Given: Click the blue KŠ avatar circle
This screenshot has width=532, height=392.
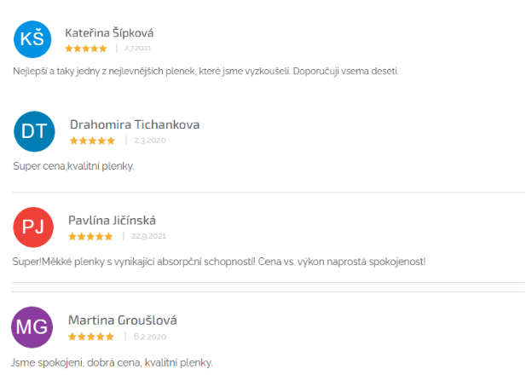Looking at the screenshot, I should pyautogui.click(x=32, y=39).
